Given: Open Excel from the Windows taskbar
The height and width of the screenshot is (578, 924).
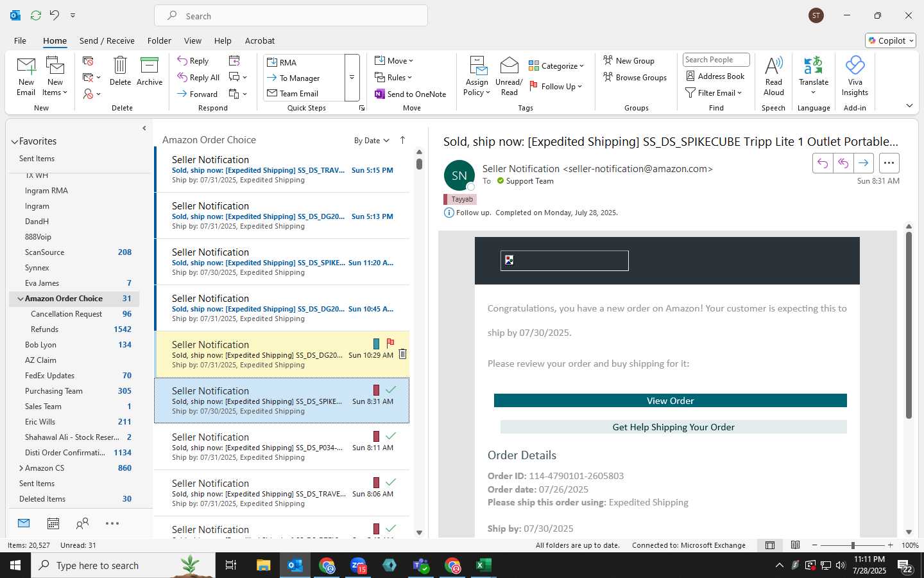Looking at the screenshot, I should [x=483, y=565].
